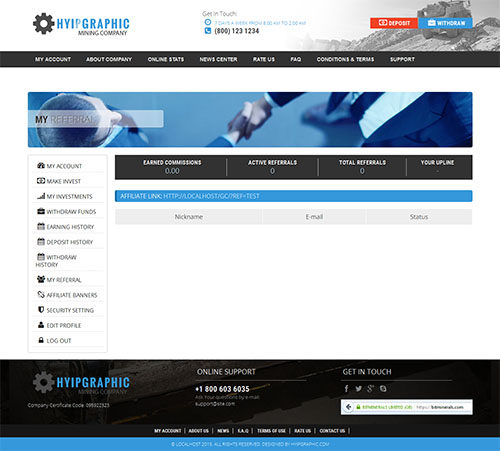Screen dimensions: 500x451
Task: Click the red Deposit button
Action: click(394, 23)
